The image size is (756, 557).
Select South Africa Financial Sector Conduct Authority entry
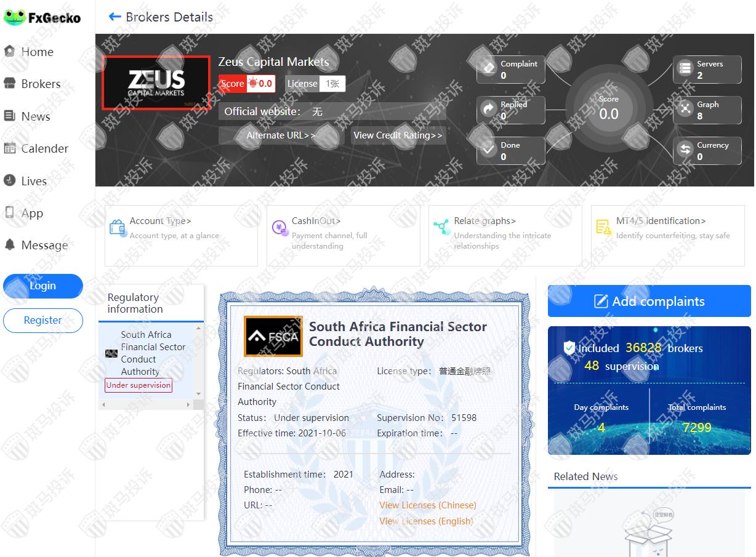click(152, 353)
